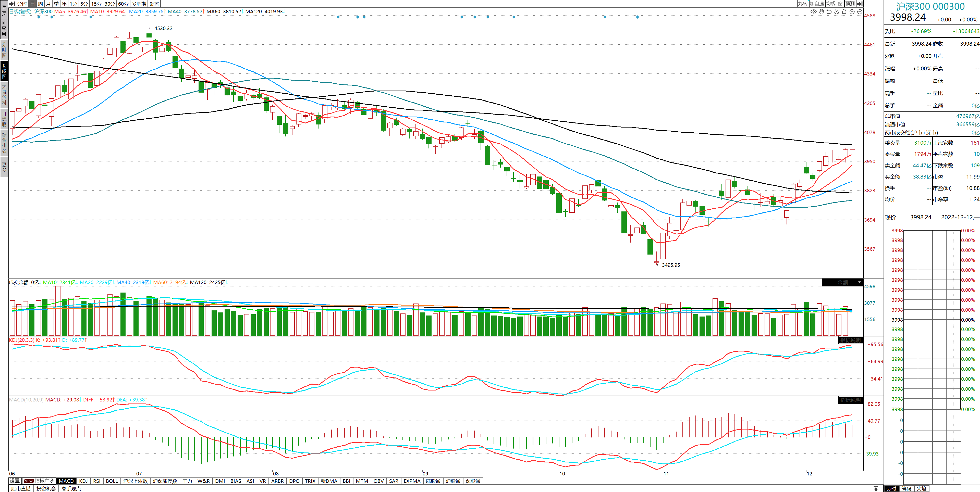980x492 pixels.
Task: Click the 4530.32 high price marker
Action: tap(163, 29)
